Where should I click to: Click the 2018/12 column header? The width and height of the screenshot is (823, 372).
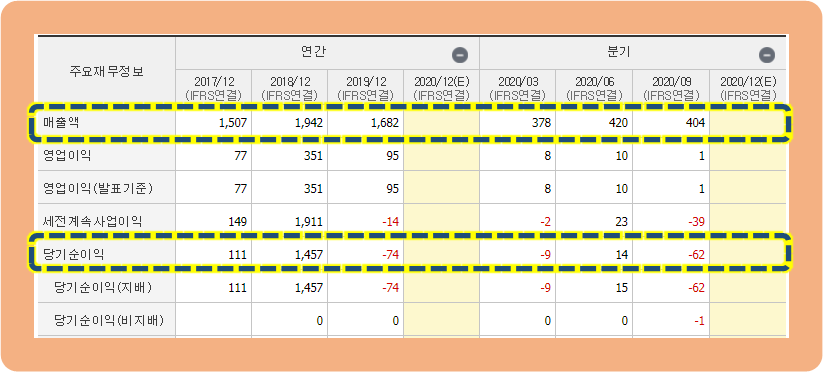click(x=290, y=87)
